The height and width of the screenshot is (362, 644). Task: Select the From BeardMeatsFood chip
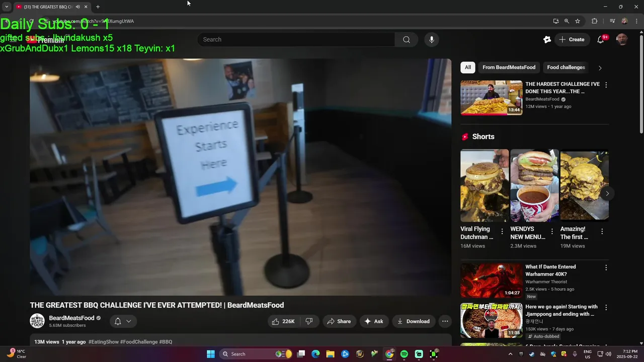(x=509, y=67)
